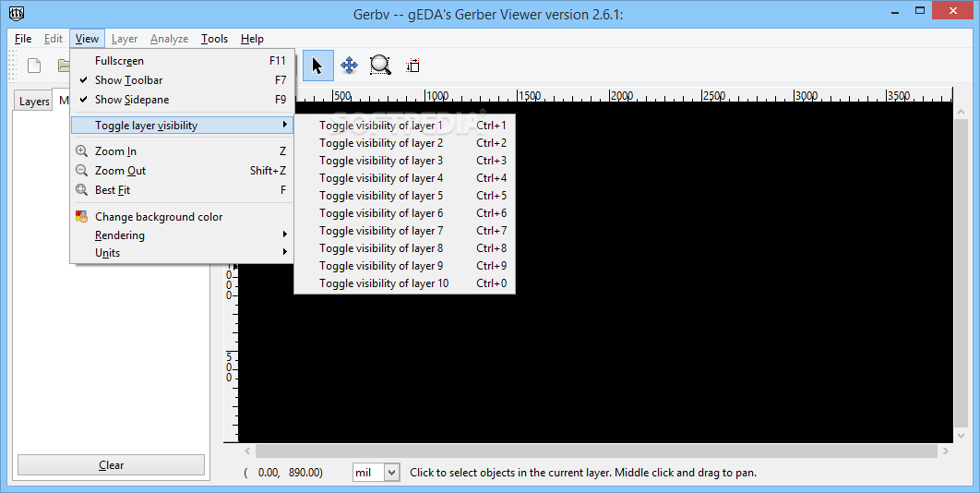The width and height of the screenshot is (980, 493).
Task: Open the Tools menu
Action: point(214,39)
